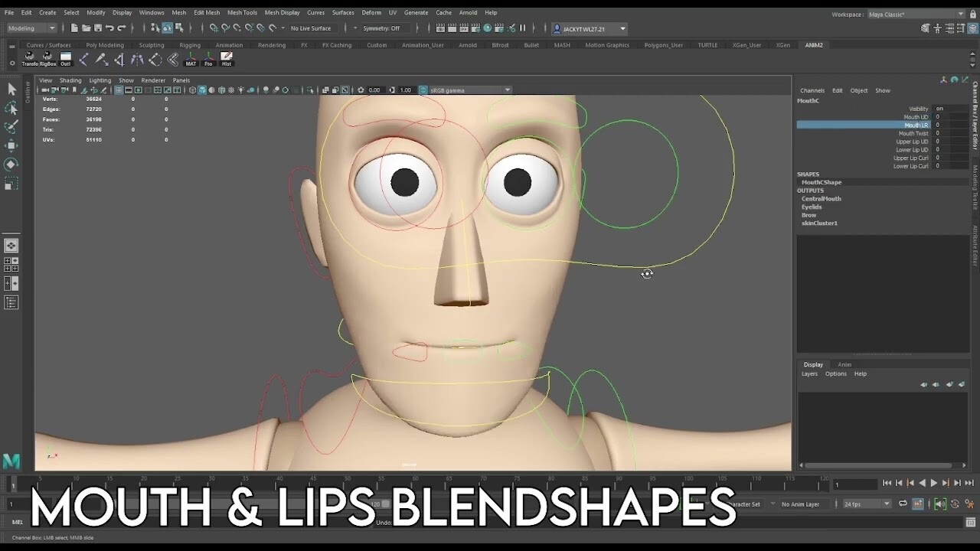Click Help in the layer editor

point(861,373)
